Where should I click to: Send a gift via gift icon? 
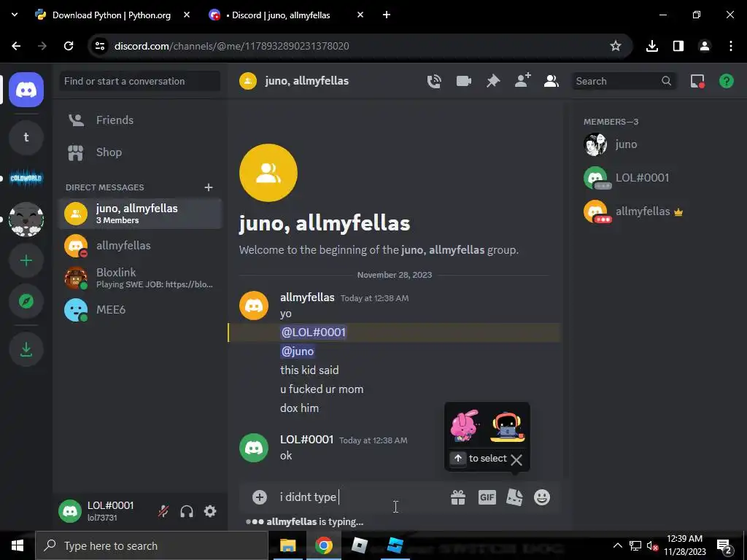pos(458,497)
